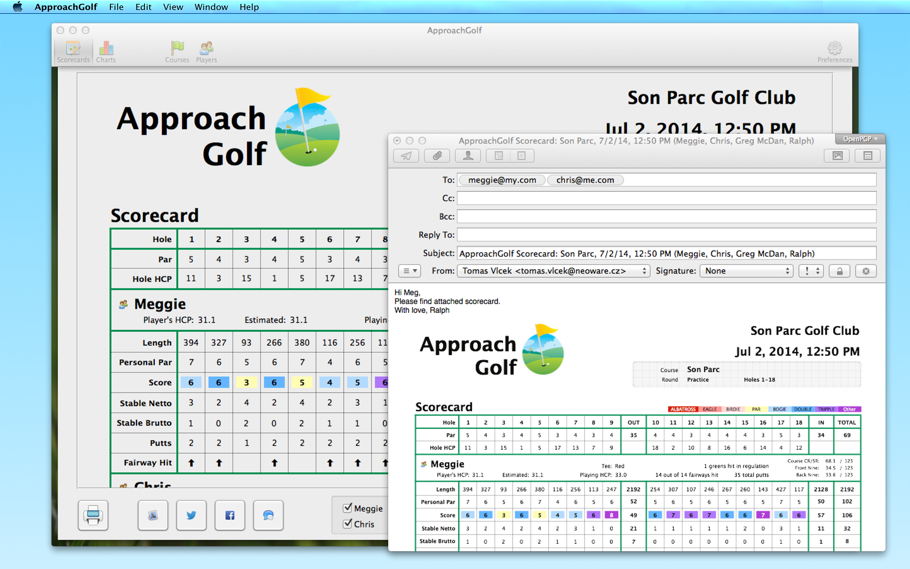910x569 pixels.
Task: Open the Apple menu
Action: click(x=17, y=7)
